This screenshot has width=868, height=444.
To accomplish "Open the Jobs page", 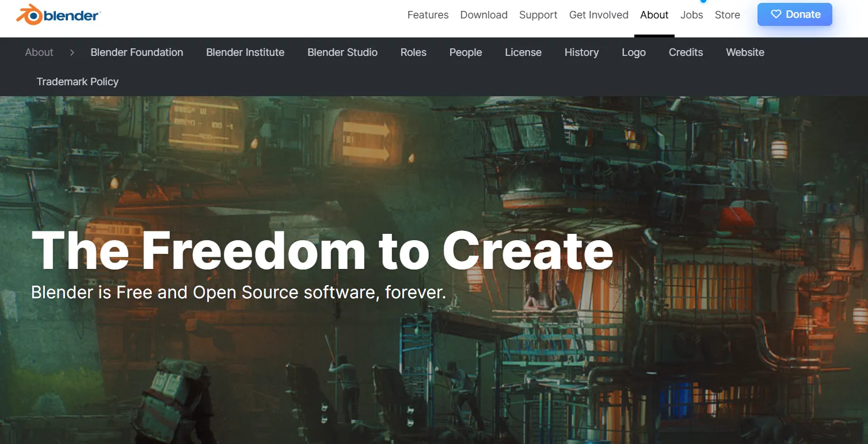I will point(691,15).
